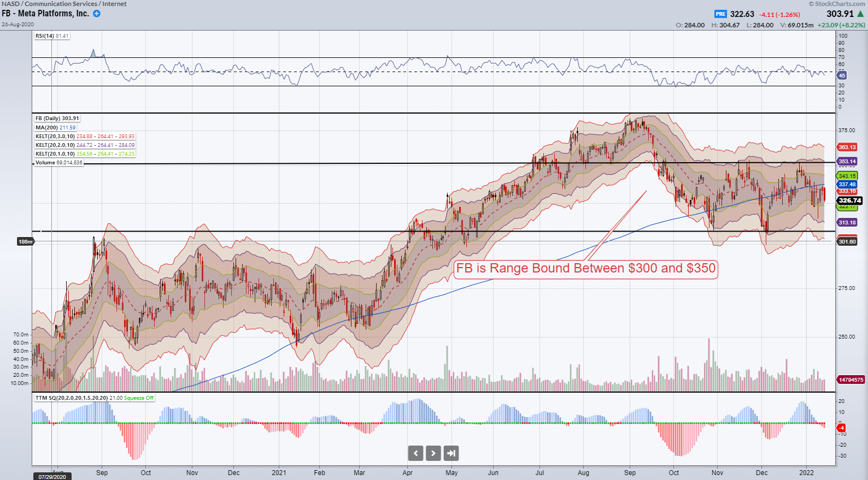Viewport: 868px width, 480px height.
Task: Click the 186m volume marker on left axis
Action: pyautogui.click(x=25, y=241)
